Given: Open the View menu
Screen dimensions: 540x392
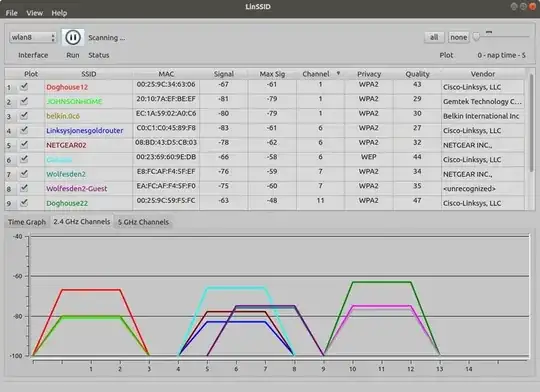Looking at the screenshot, I should click(34, 13).
